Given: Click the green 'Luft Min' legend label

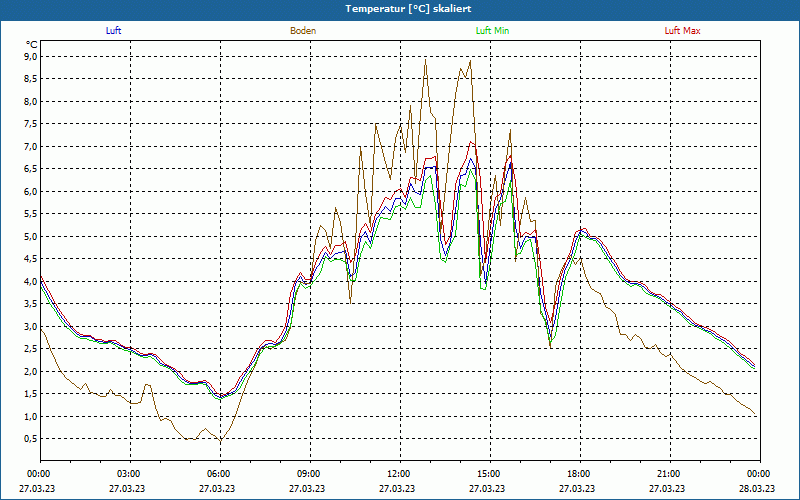Looking at the screenshot, I should [492, 31].
